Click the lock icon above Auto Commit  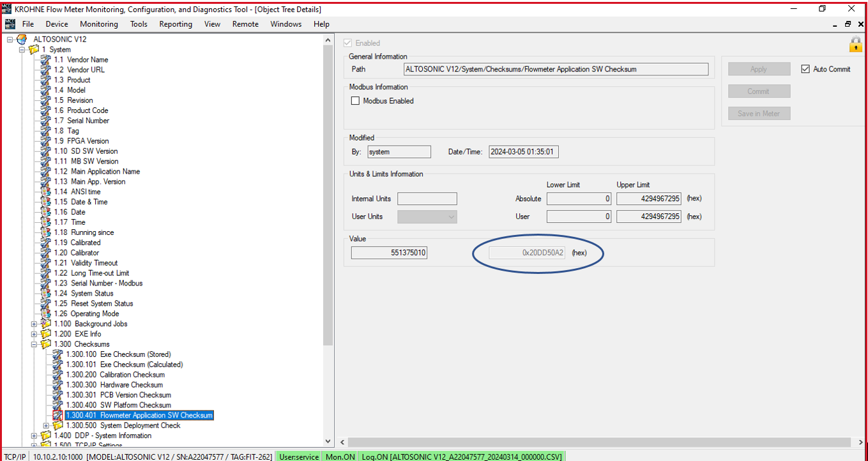[855, 44]
